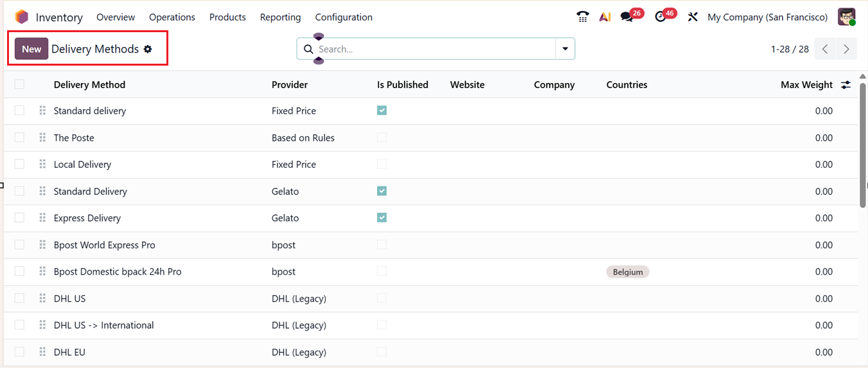
Task: Click the bpost provider cell for Bpost Domestic
Action: pos(283,271)
